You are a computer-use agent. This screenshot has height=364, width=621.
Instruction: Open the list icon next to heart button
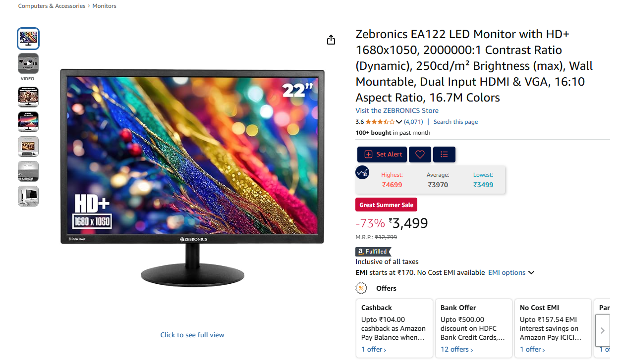click(x=444, y=155)
